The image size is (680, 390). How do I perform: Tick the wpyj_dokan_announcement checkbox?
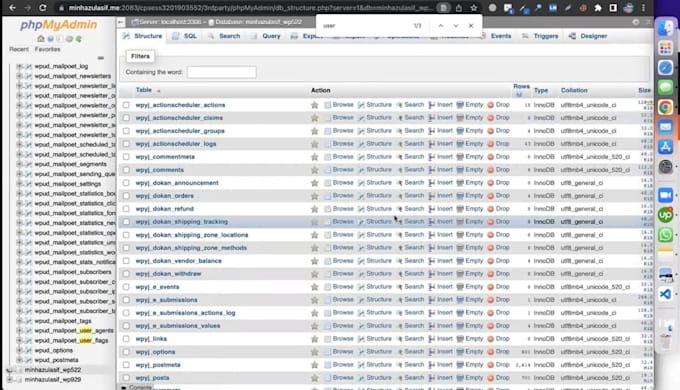[x=126, y=183]
